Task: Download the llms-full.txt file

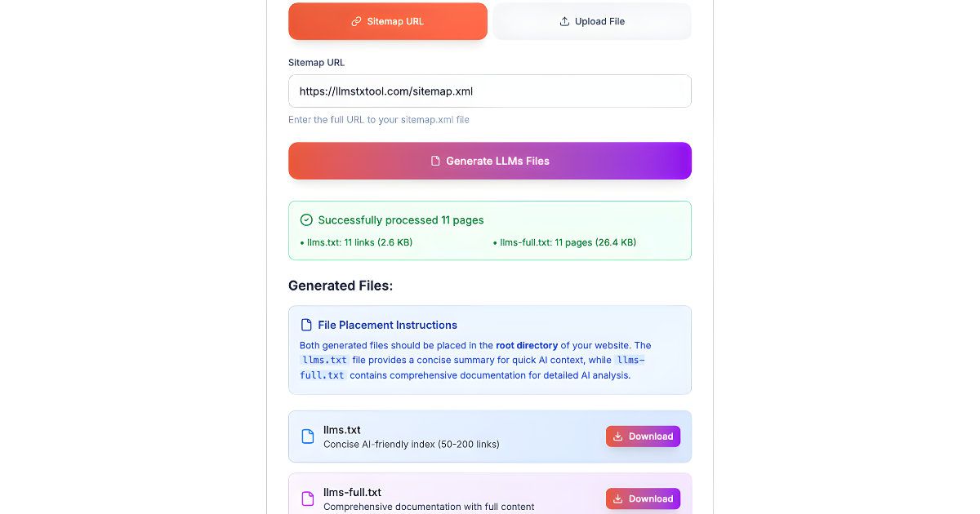Action: (x=643, y=498)
